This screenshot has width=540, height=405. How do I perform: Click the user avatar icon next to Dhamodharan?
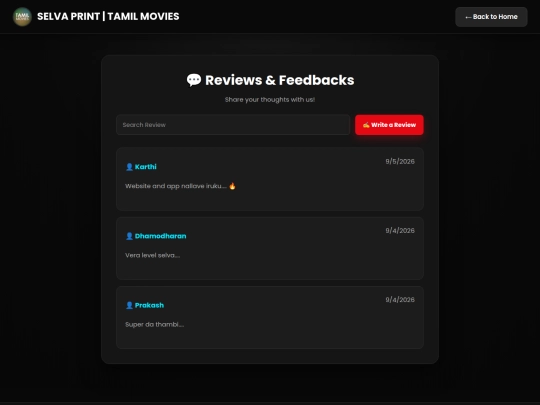click(x=129, y=236)
